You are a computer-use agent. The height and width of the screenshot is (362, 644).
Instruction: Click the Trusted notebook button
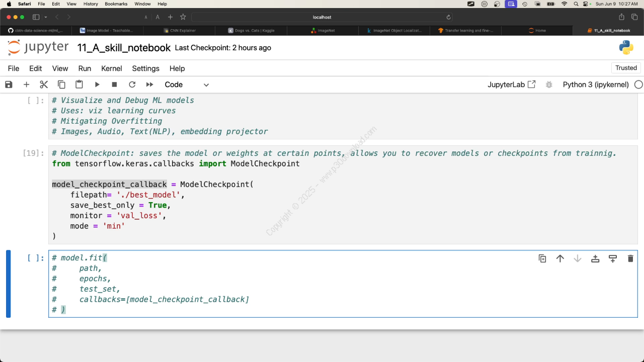[626, 68]
